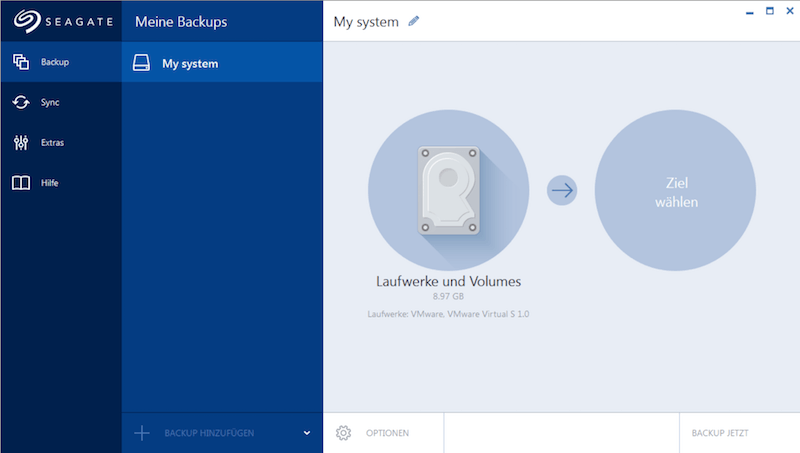This screenshot has width=800, height=453.
Task: Click the Backup hinzufügen label
Action: pyautogui.click(x=209, y=433)
